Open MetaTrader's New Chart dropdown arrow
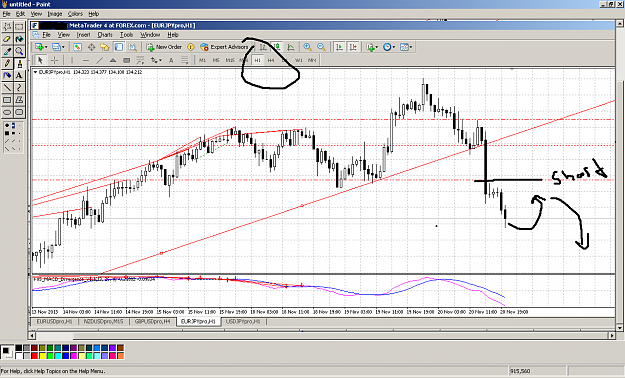 point(46,47)
